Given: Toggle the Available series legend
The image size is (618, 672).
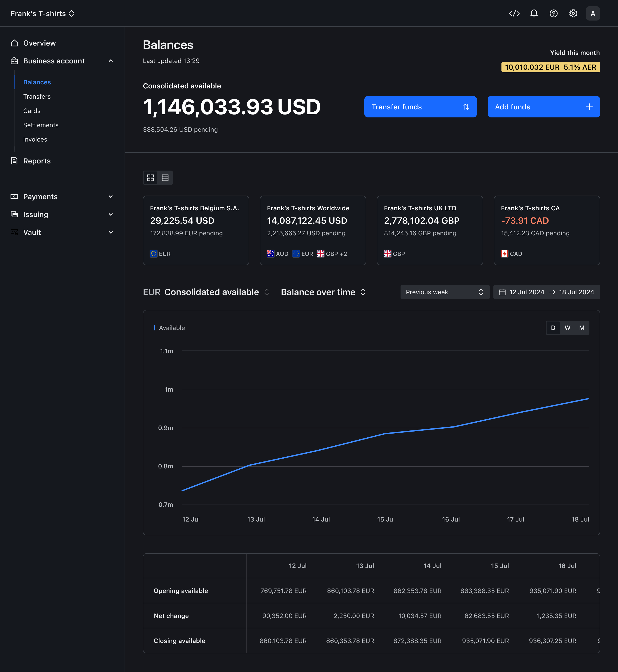Looking at the screenshot, I should [x=169, y=328].
